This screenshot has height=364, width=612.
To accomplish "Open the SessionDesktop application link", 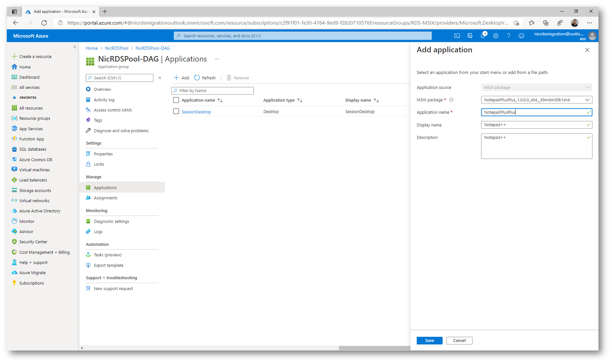I will click(x=196, y=112).
